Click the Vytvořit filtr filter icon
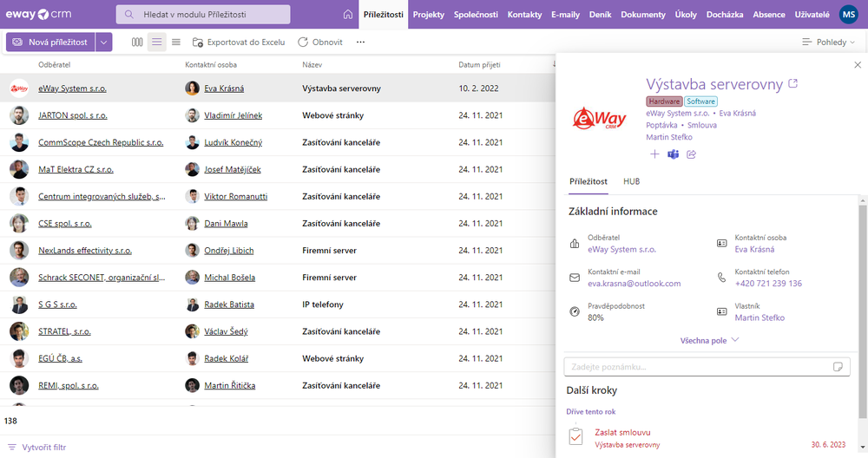Screen dimensions: 868x458 (x=11, y=447)
